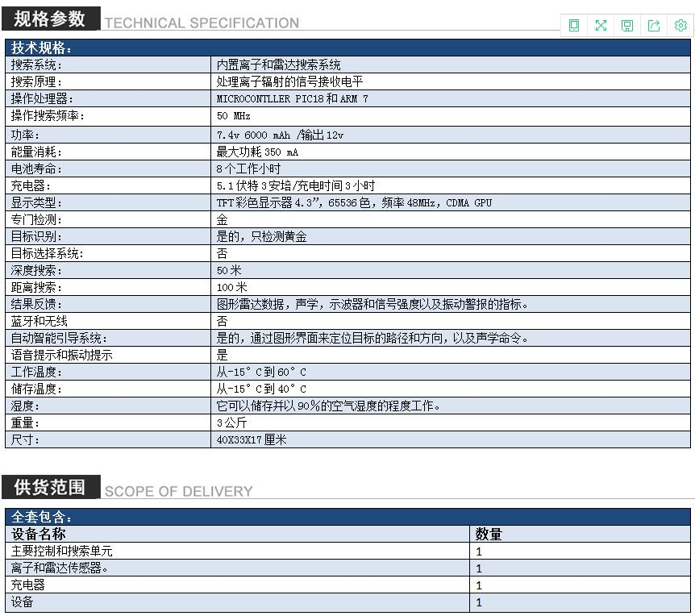Open the image in fullscreen mode

click(601, 26)
